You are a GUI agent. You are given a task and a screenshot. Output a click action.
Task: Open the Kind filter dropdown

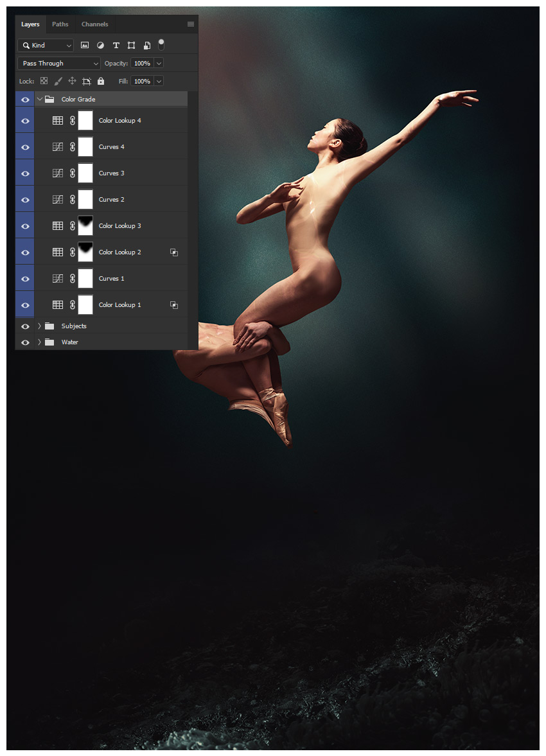click(x=46, y=46)
